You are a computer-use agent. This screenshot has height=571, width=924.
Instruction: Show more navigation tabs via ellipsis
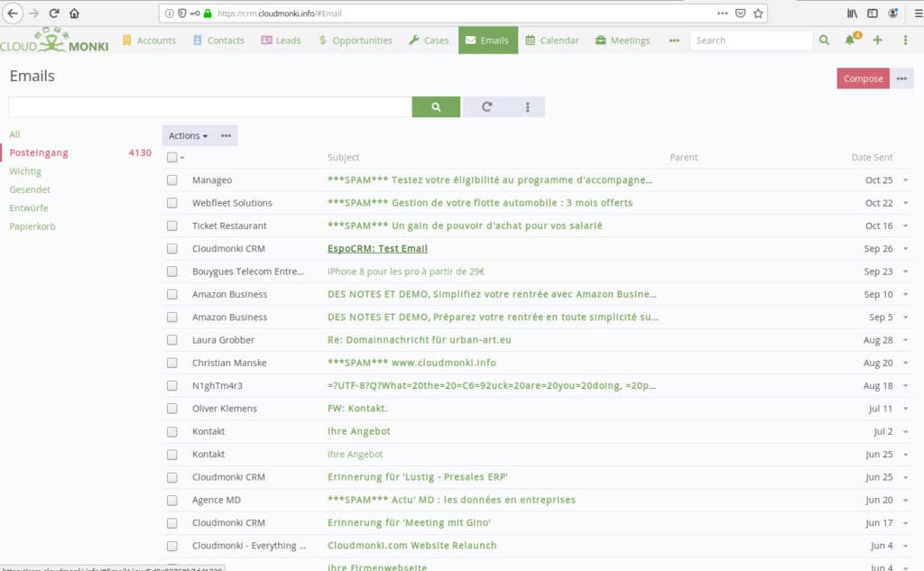click(674, 41)
